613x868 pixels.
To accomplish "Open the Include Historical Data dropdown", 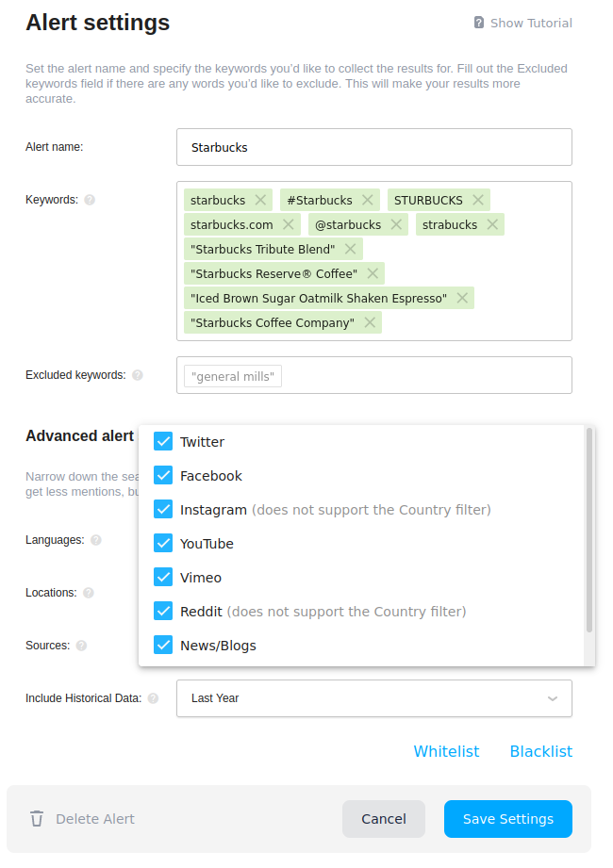I will click(x=374, y=698).
